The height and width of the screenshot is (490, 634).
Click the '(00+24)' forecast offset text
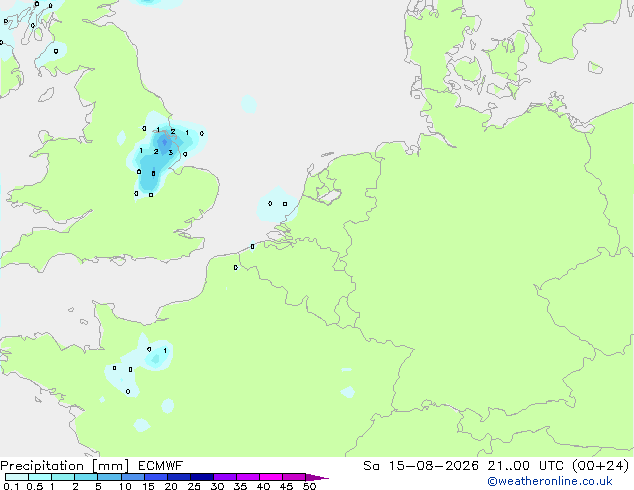[x=600, y=466]
